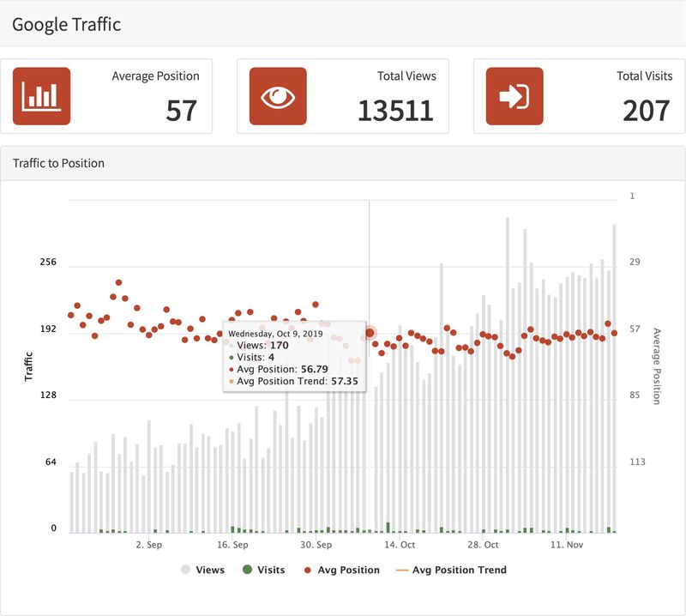686x616 pixels.
Task: Click the Traffic to Position panel title
Action: click(58, 163)
